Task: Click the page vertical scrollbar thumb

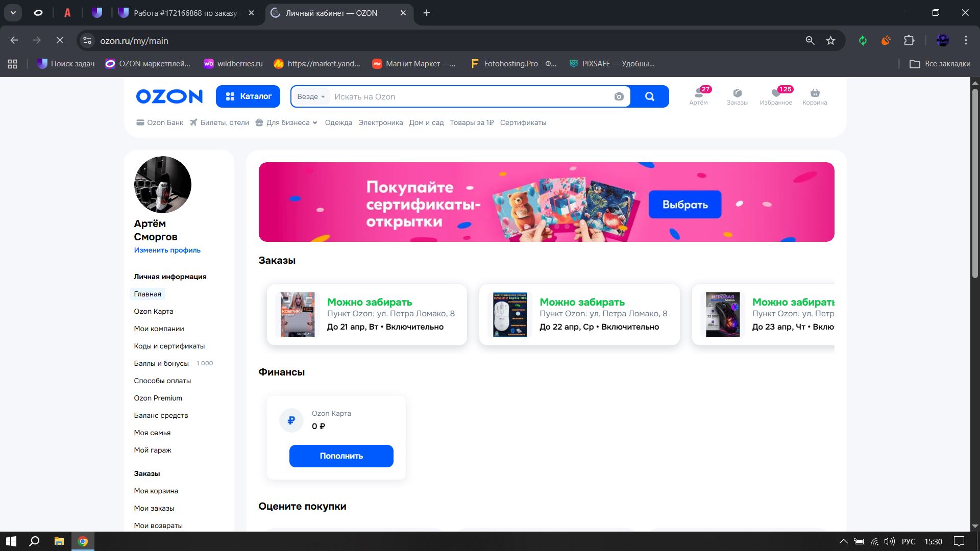Action: click(974, 184)
